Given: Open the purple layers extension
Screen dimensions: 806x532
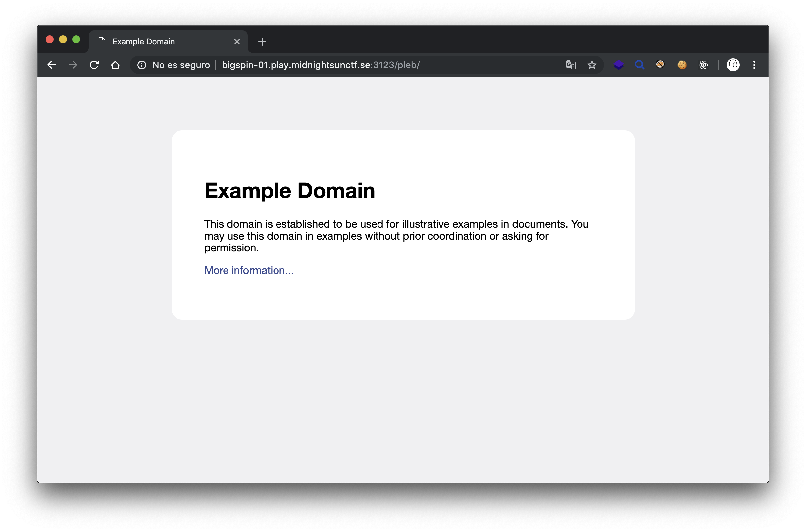Looking at the screenshot, I should (x=618, y=65).
